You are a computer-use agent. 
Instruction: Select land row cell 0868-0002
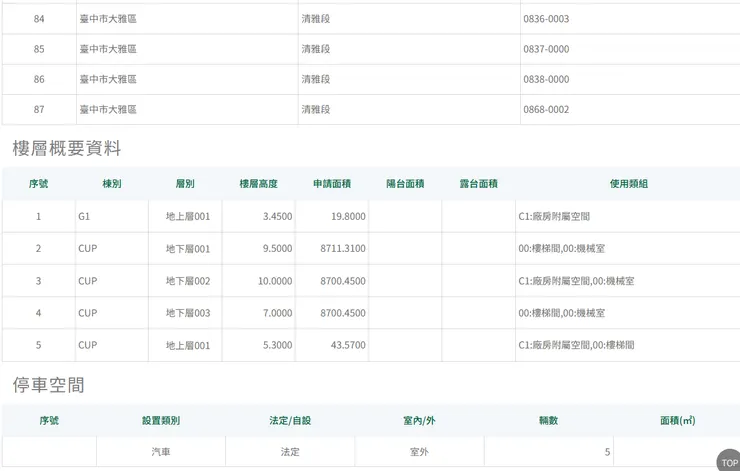point(630,109)
